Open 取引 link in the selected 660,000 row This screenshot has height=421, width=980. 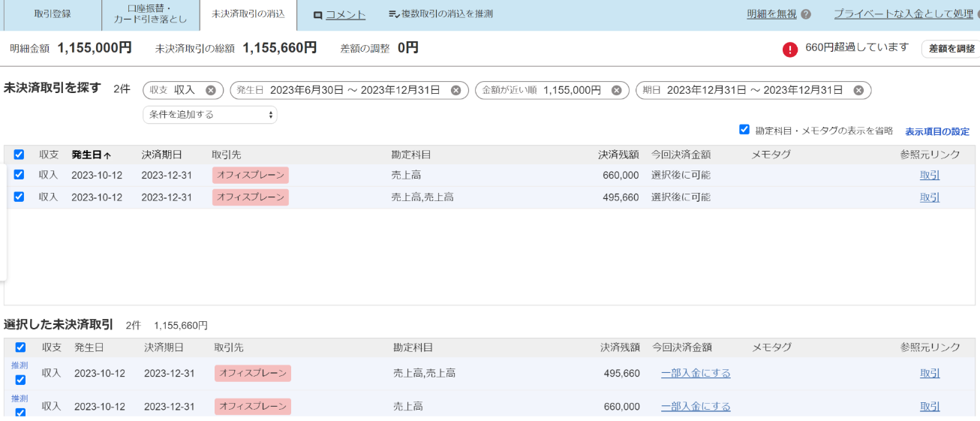coord(930,406)
